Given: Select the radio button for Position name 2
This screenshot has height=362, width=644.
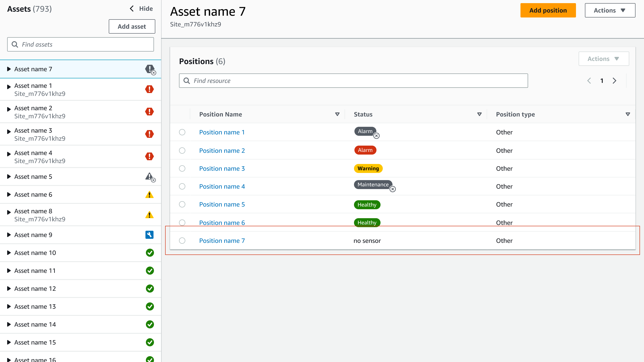Looking at the screenshot, I should click(x=182, y=150).
